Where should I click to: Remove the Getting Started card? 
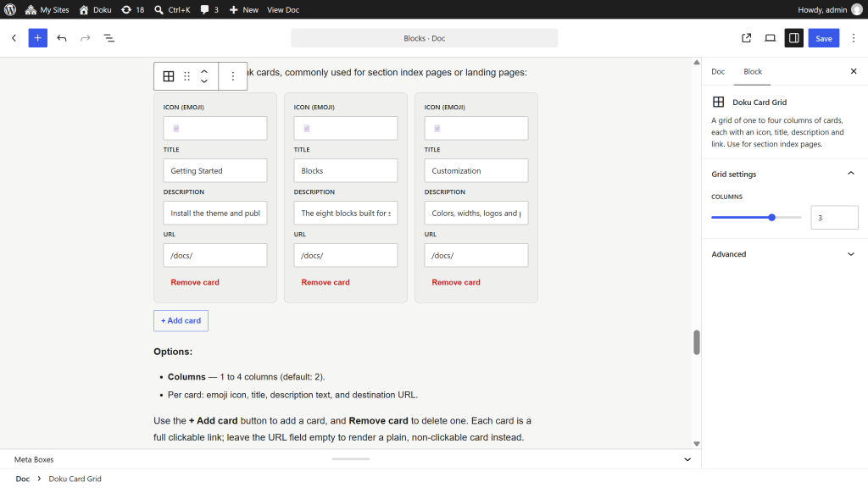coord(195,282)
